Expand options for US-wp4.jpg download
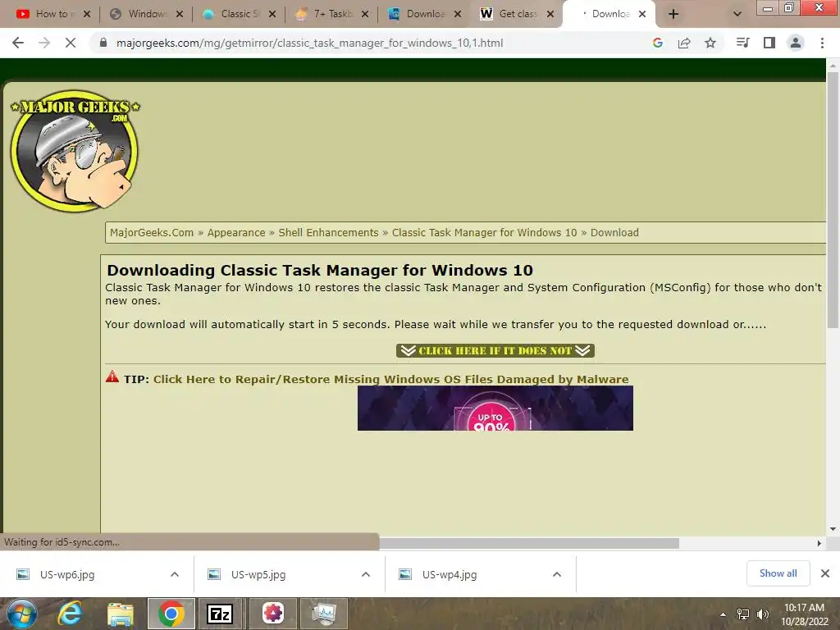Screen dimensions: 840x630 (x=557, y=574)
